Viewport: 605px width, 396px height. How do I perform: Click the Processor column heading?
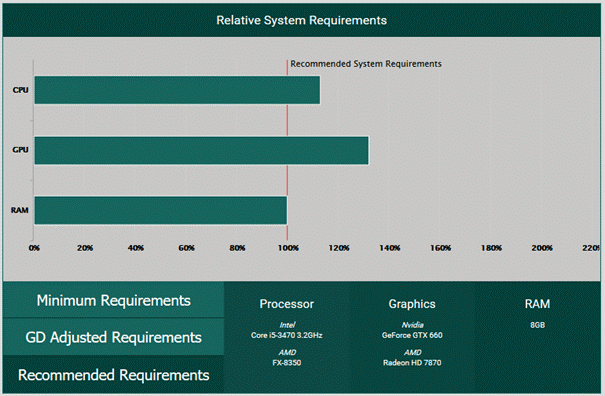(x=287, y=304)
